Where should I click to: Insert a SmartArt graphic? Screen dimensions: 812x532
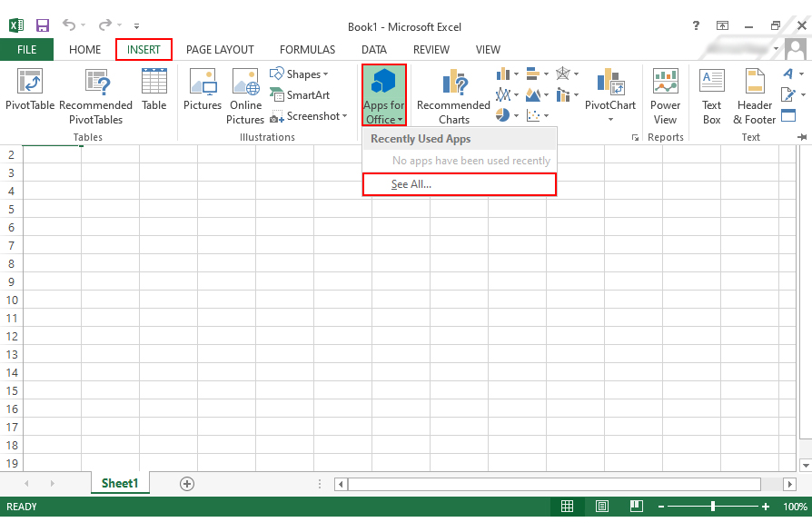coord(300,95)
